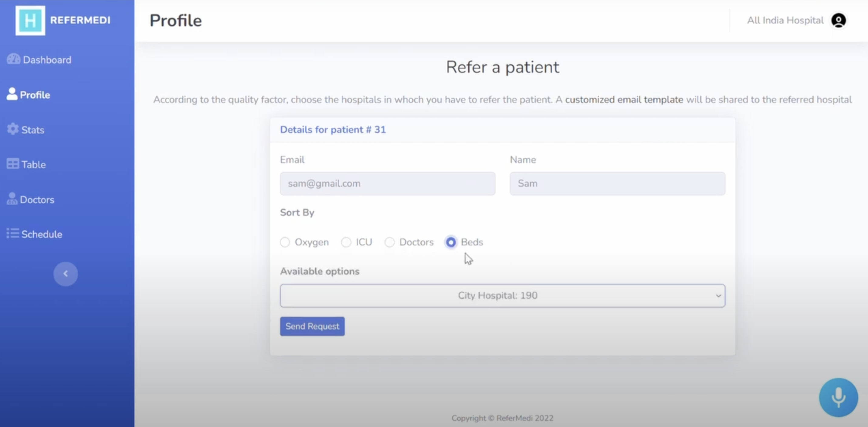Image resolution: width=868 pixels, height=427 pixels.
Task: Select the Beds sort radio button
Action: point(451,242)
